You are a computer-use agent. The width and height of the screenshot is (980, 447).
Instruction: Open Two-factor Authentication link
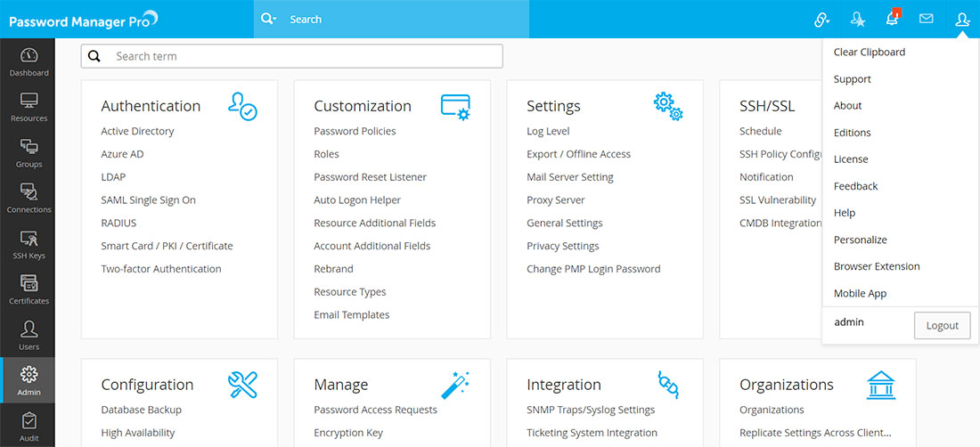[161, 269]
